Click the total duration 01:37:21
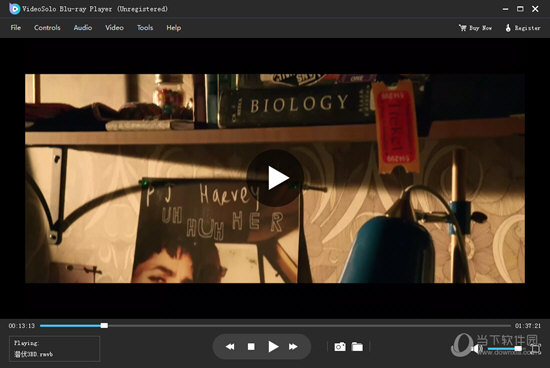The width and height of the screenshot is (550, 368). coord(528,326)
